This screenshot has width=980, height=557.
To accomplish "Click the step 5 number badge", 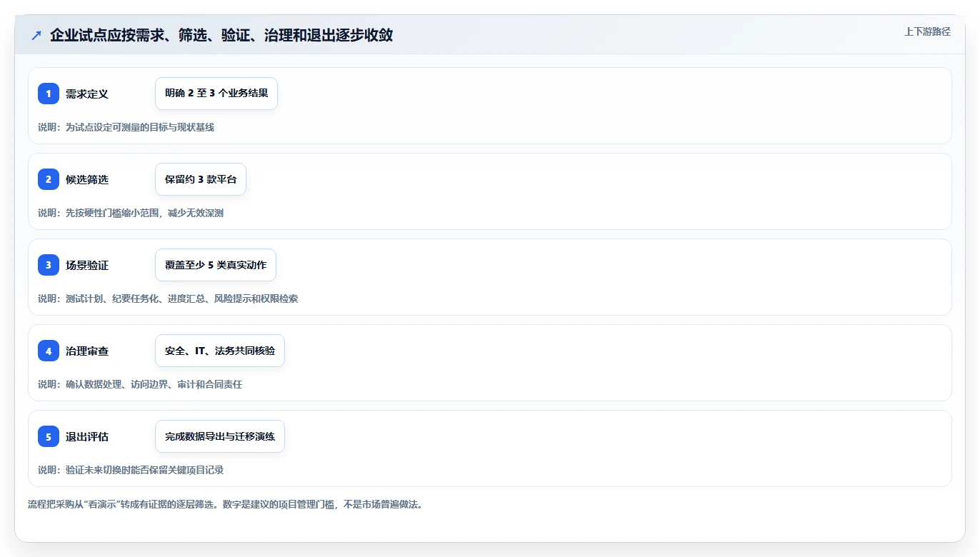I will tap(49, 436).
